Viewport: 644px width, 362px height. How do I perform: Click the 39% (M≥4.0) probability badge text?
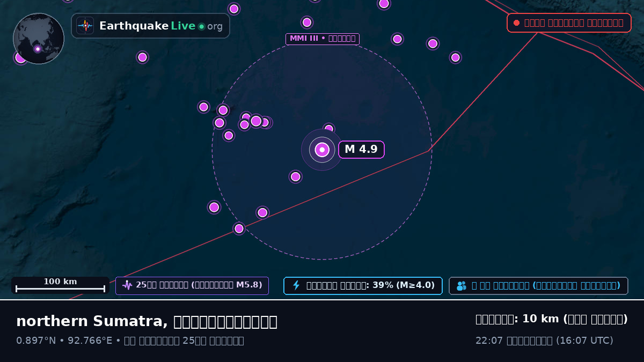point(371,285)
